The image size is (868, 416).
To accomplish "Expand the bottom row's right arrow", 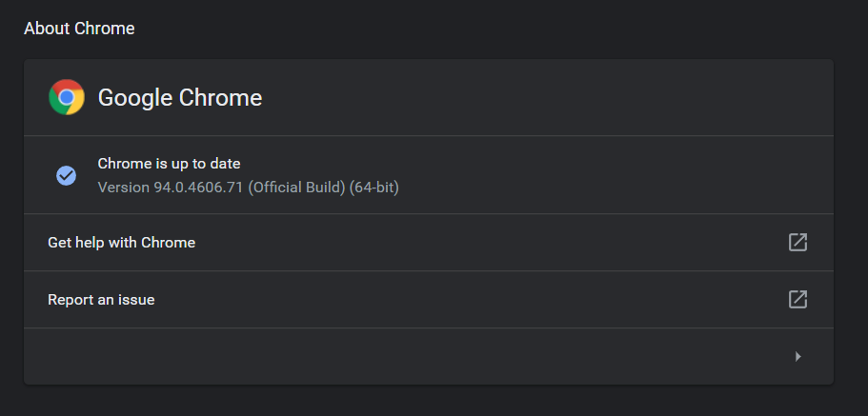I will tap(797, 356).
